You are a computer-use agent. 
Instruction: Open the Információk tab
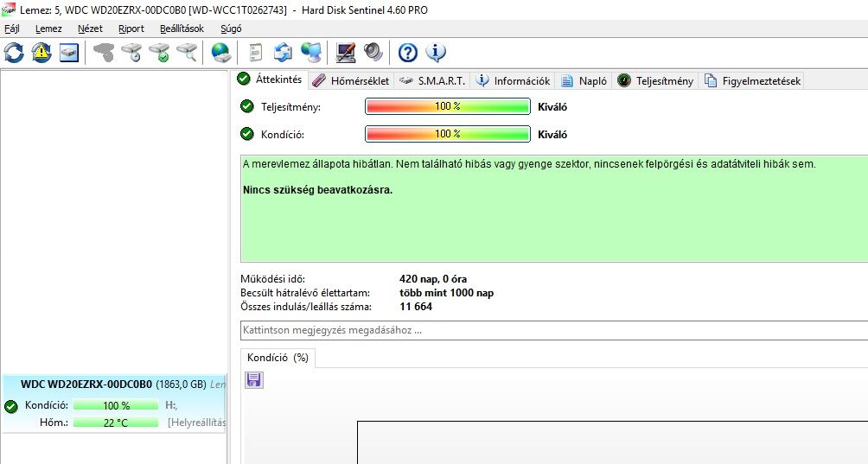pyautogui.click(x=514, y=80)
